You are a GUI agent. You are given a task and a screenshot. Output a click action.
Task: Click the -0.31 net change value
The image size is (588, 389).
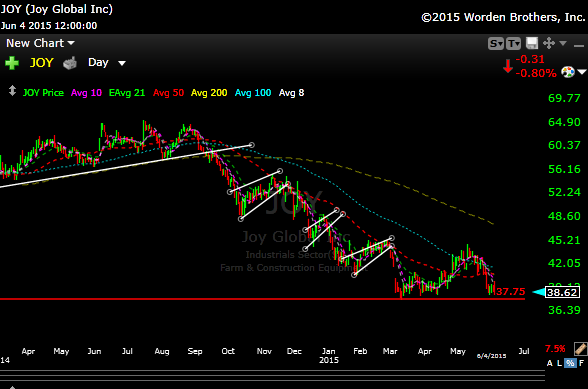530,59
